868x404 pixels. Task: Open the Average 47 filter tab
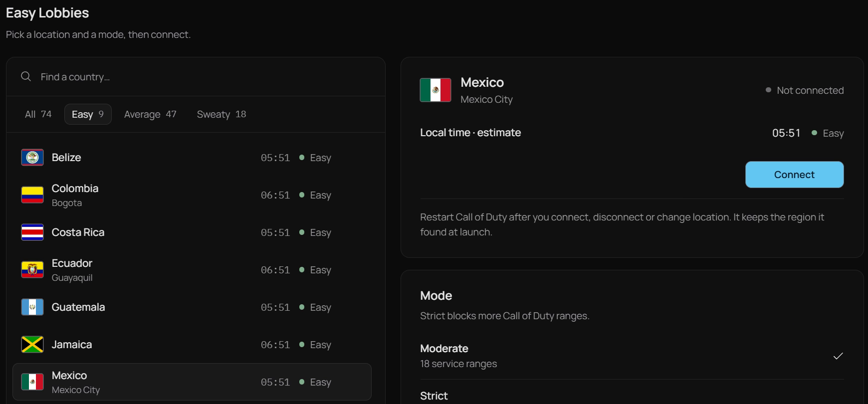150,114
